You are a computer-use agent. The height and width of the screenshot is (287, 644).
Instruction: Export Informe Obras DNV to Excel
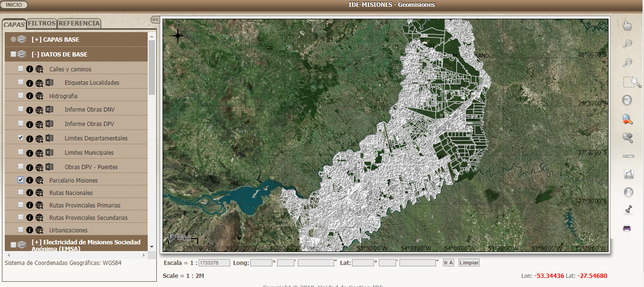[49, 109]
